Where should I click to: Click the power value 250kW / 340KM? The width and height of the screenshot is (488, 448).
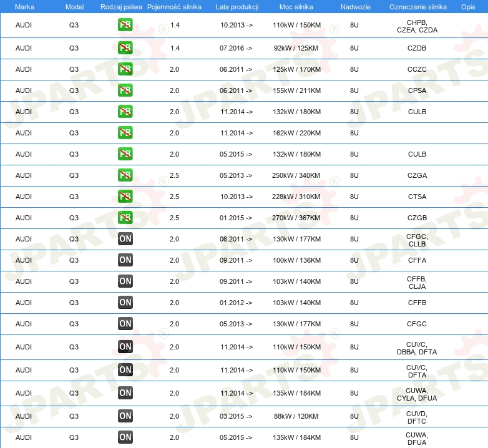[x=296, y=175]
